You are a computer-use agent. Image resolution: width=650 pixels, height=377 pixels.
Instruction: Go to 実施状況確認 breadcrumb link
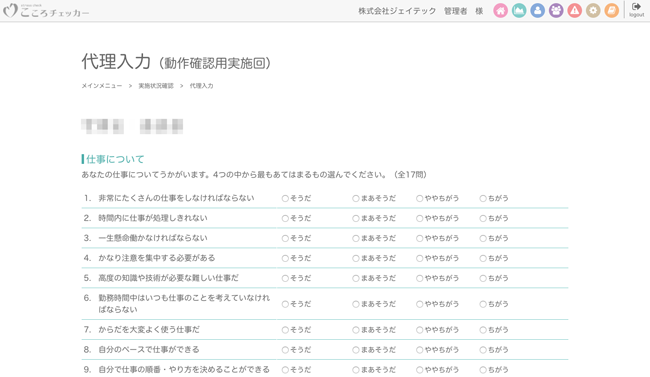156,86
